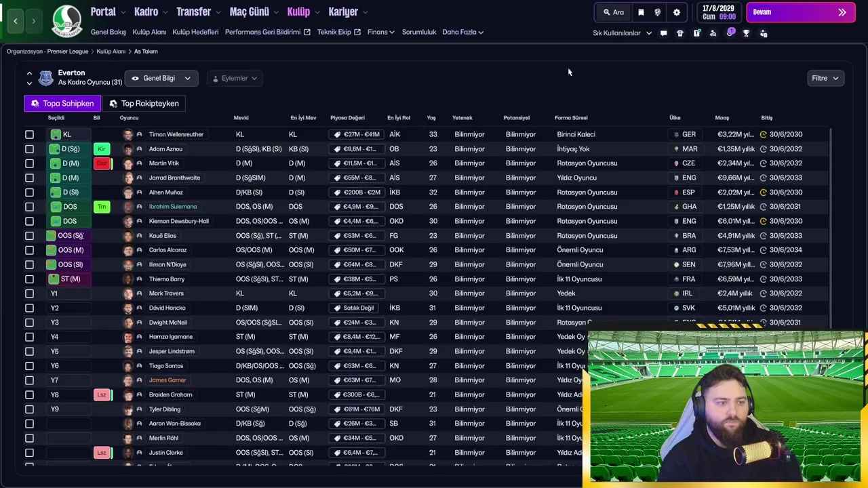Open the Eylemler actions dropdown
Image resolution: width=868 pixels, height=488 pixels.
[x=235, y=78]
